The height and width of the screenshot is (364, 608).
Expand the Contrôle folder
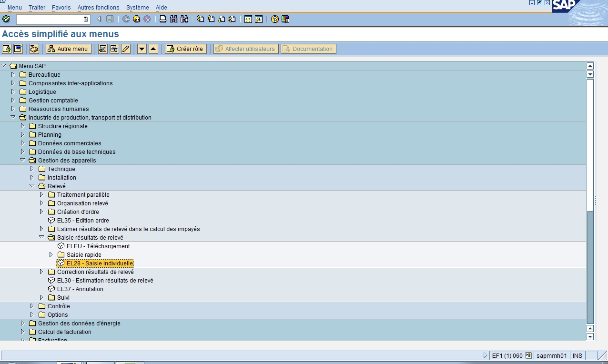pyautogui.click(x=32, y=306)
